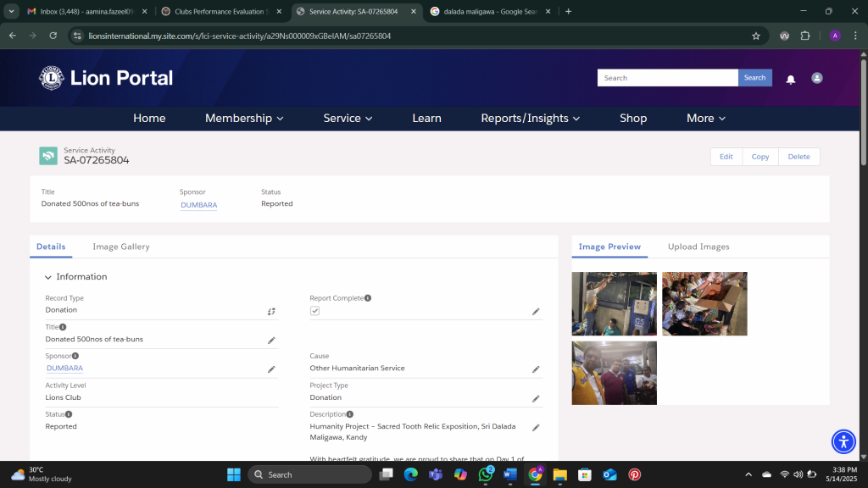
Task: Show info tooltip next to Description label
Action: [x=350, y=413]
